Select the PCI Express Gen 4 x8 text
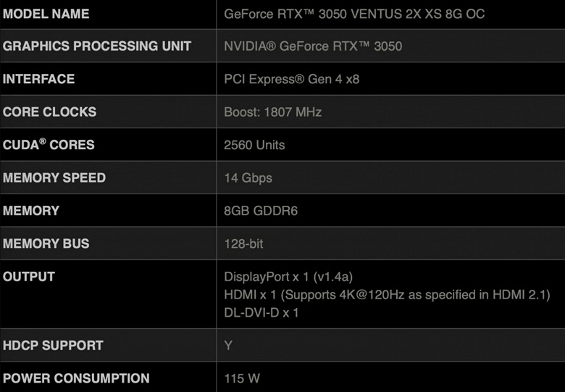The height and width of the screenshot is (392, 565). [292, 79]
